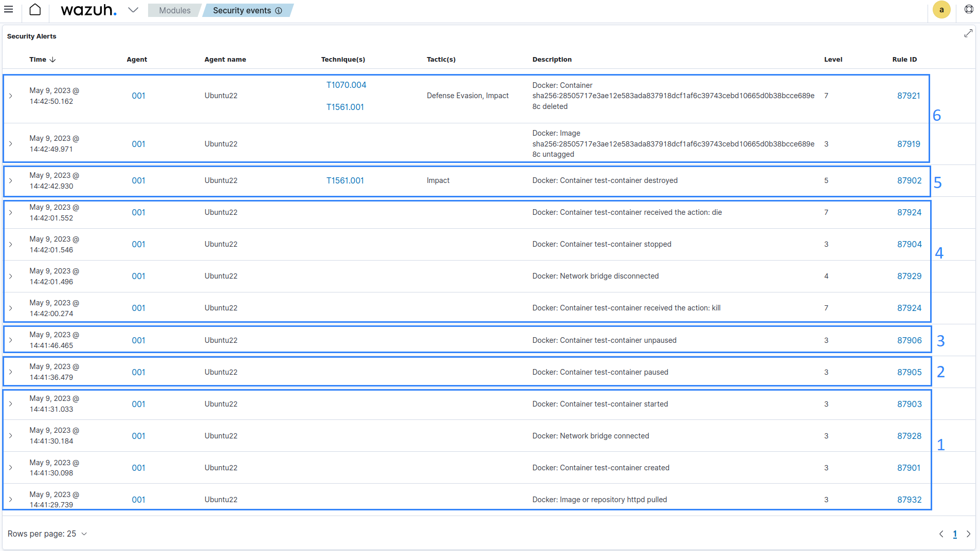Sort by the Time column header

[38, 60]
